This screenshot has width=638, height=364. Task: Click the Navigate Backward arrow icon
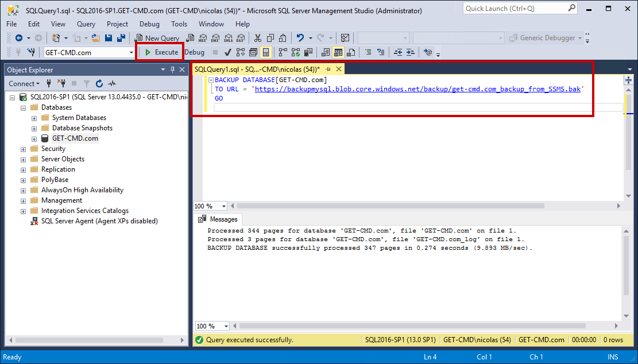click(x=19, y=38)
